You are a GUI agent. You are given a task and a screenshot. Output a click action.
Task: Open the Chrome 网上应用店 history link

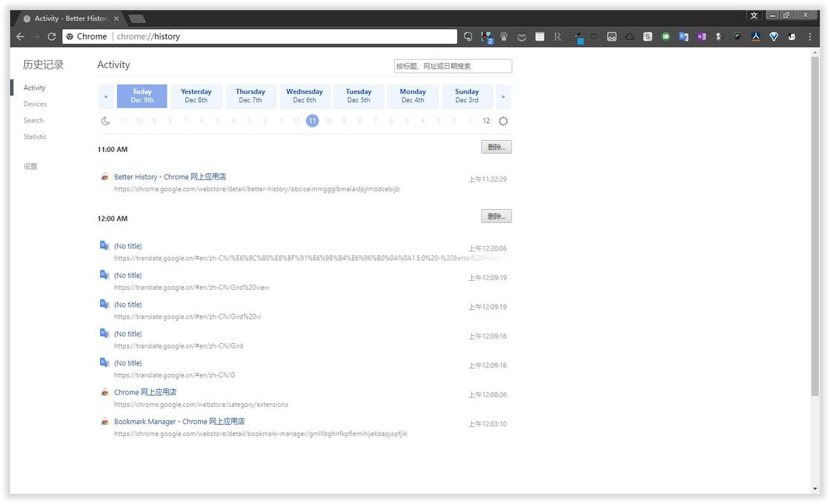click(x=145, y=392)
